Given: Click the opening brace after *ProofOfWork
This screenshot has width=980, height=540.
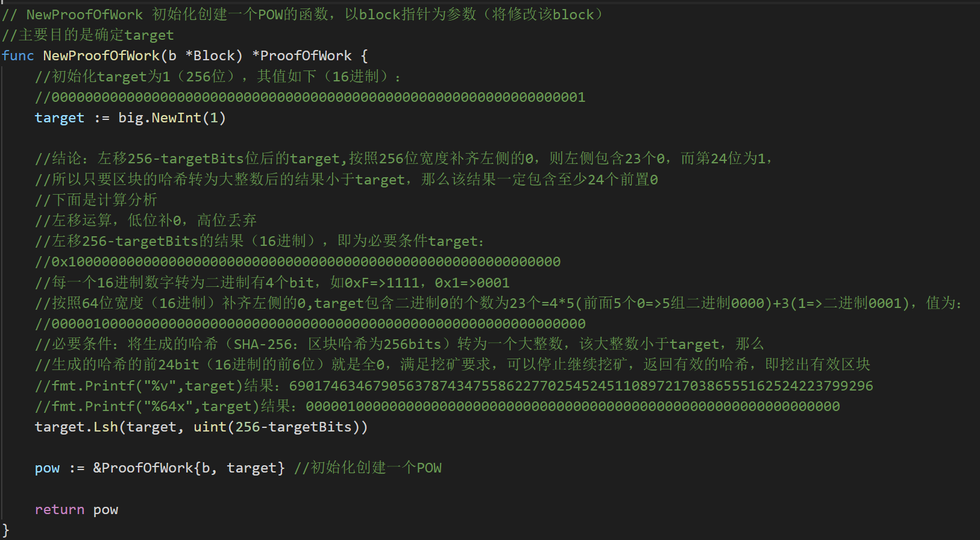Looking at the screenshot, I should (x=364, y=55).
